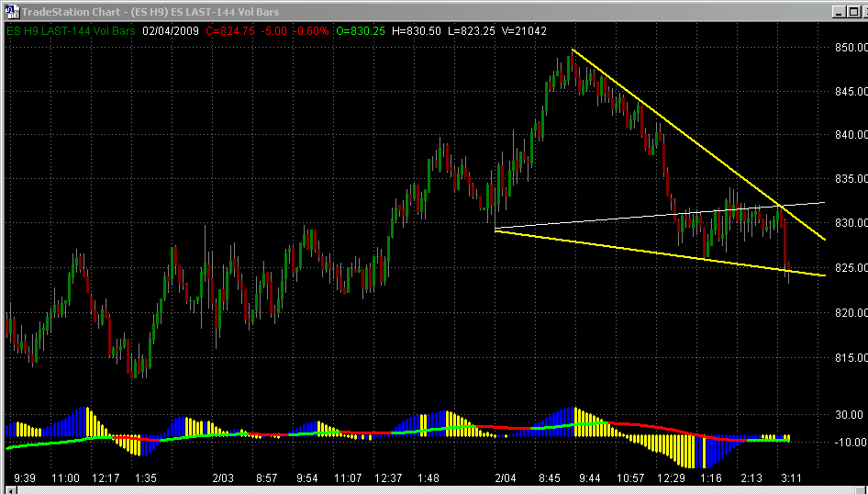Click the '845.00' price axis label
The height and width of the screenshot is (494, 868).
pyautogui.click(x=851, y=92)
